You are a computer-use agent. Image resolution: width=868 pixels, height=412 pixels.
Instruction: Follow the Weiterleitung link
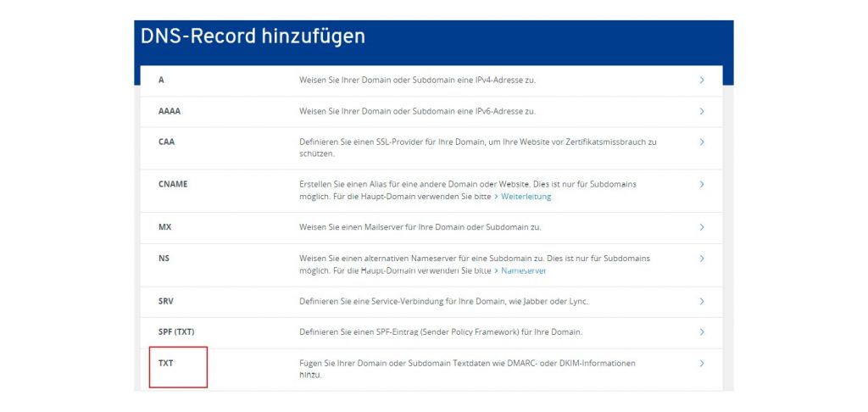pyautogui.click(x=526, y=197)
